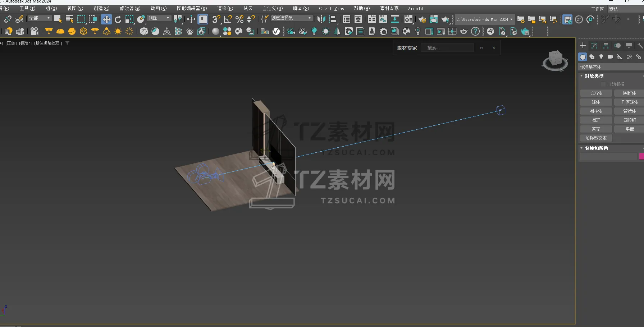The height and width of the screenshot is (327, 644).
Task: Click the pink object color swatch
Action: 641,156
